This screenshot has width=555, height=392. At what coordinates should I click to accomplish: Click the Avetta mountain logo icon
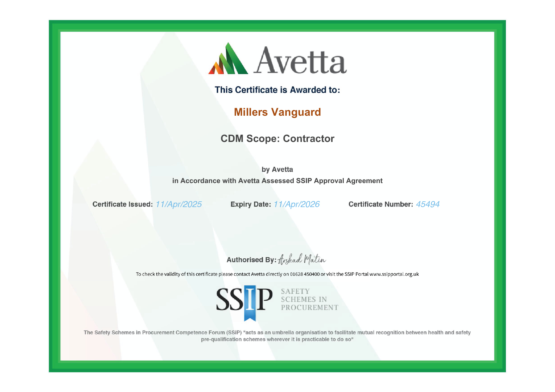pyautogui.click(x=228, y=59)
